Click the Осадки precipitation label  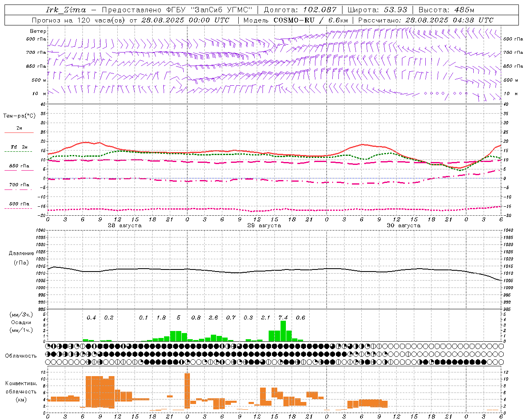coord(21,322)
